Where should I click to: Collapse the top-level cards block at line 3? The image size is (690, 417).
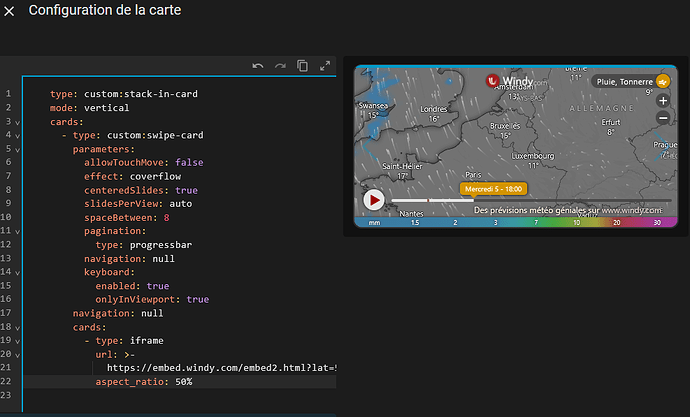(x=19, y=120)
